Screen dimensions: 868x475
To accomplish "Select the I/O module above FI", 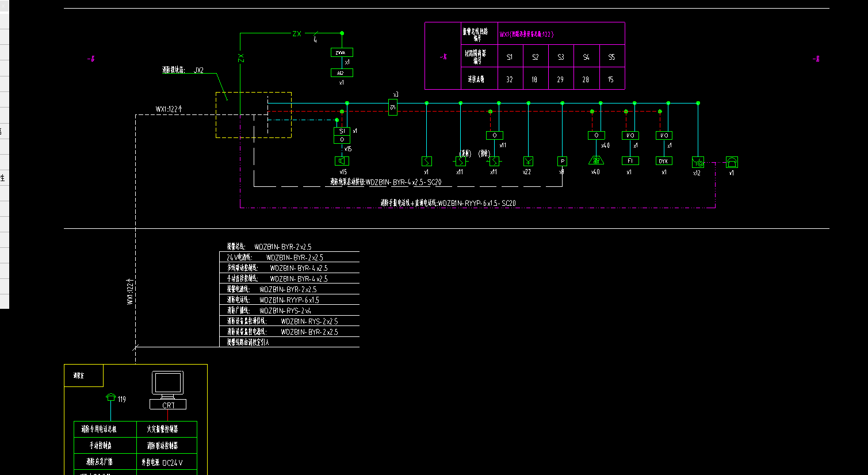I will 630,136.
